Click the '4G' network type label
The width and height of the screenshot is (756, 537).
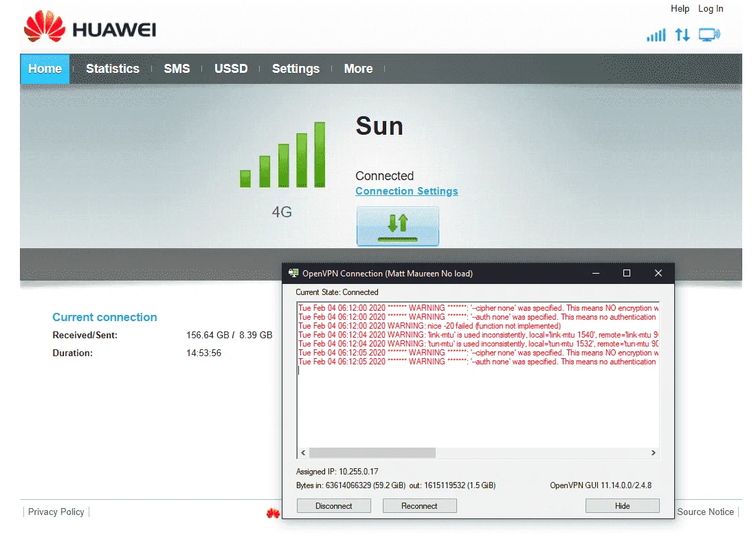(x=282, y=212)
